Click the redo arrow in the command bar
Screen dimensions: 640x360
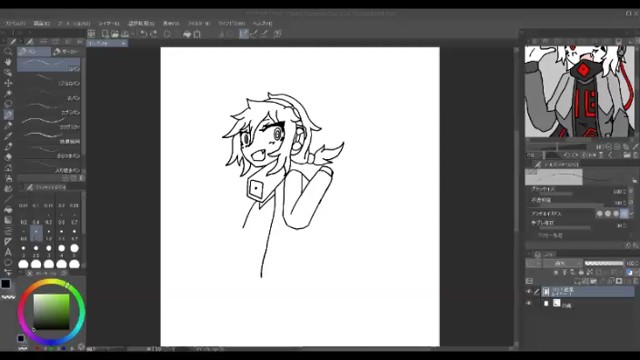[154, 34]
